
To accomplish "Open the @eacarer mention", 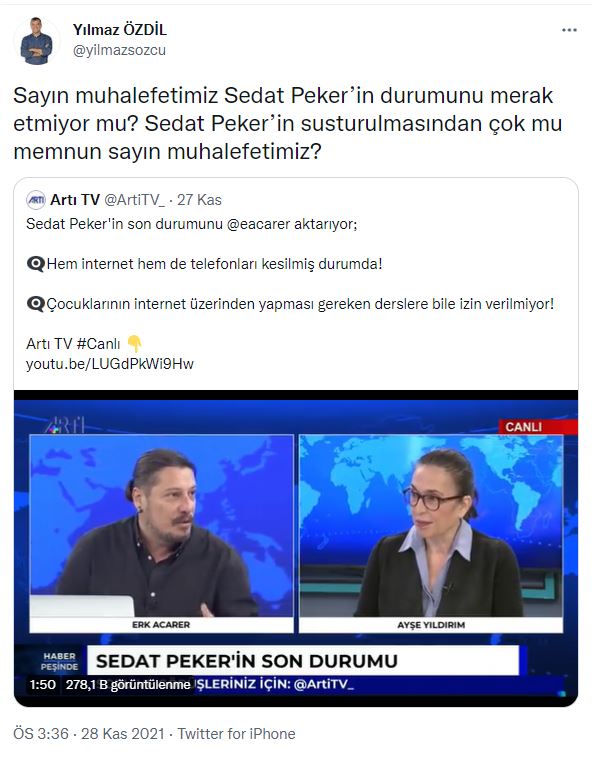I will (x=258, y=224).
